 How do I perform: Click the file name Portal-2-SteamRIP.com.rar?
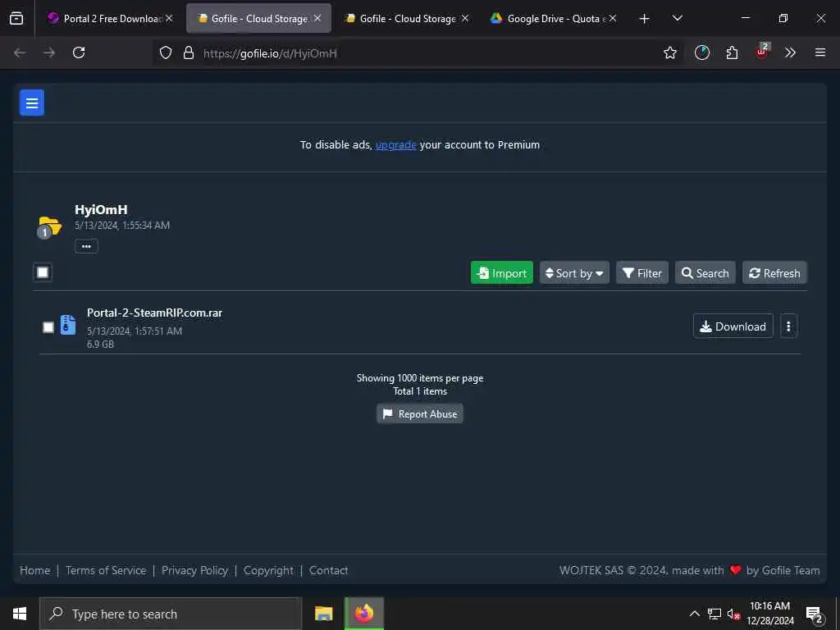154,313
